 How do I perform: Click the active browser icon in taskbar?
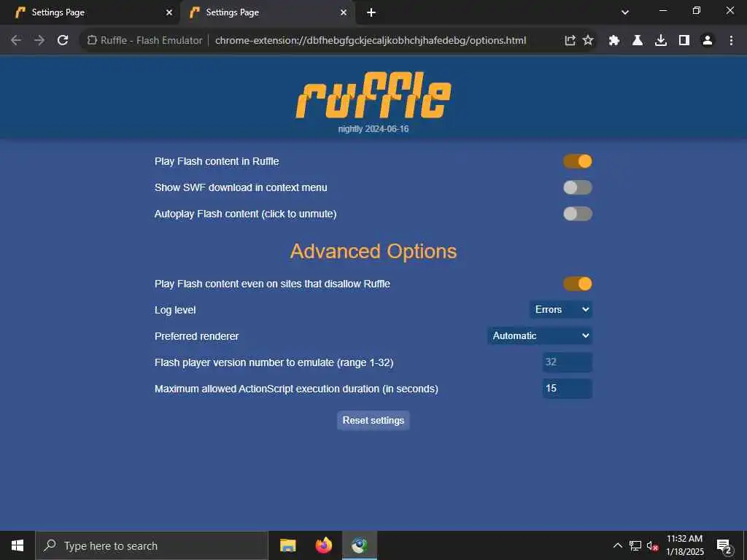tap(360, 545)
